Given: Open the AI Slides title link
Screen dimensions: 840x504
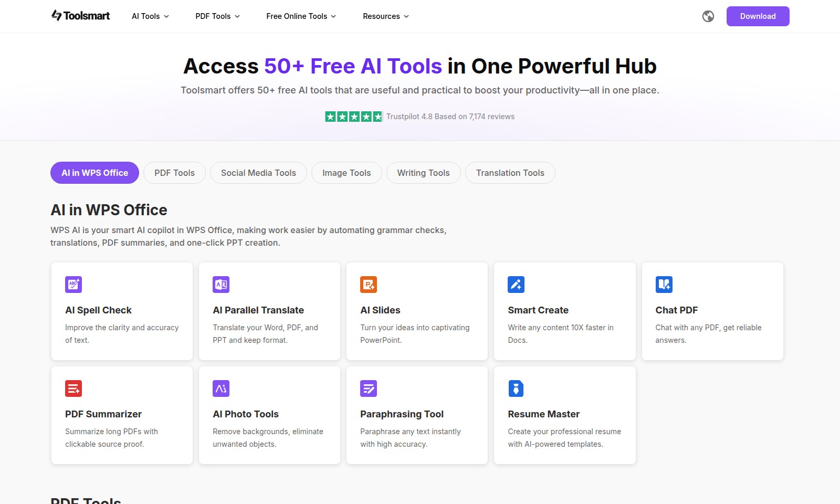Looking at the screenshot, I should 380,310.
